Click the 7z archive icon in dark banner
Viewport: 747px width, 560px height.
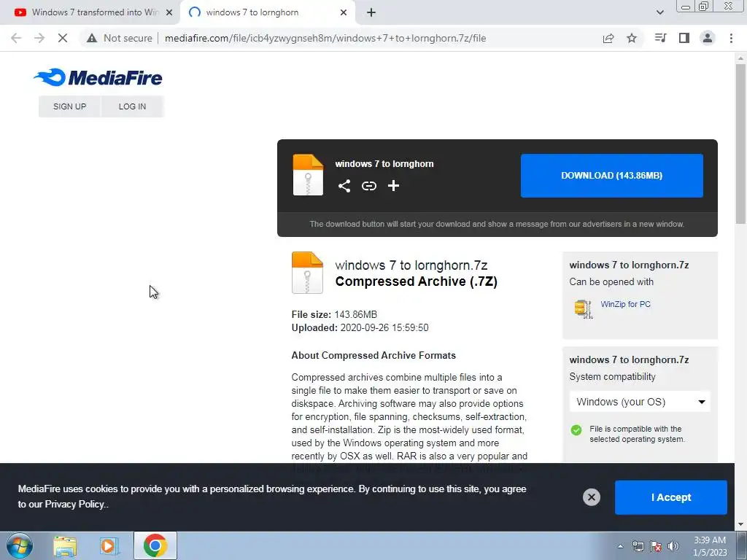pyautogui.click(x=308, y=175)
